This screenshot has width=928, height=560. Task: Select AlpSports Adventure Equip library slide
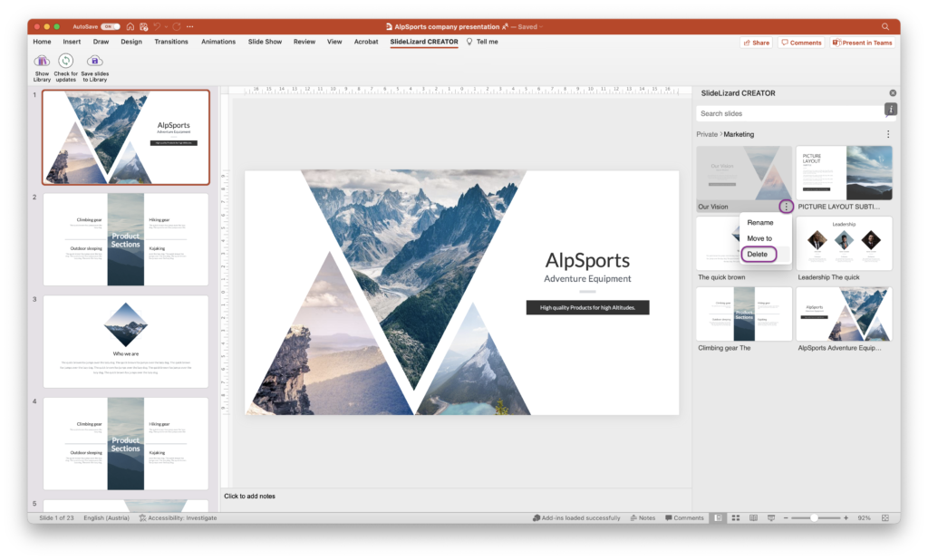[x=844, y=314]
